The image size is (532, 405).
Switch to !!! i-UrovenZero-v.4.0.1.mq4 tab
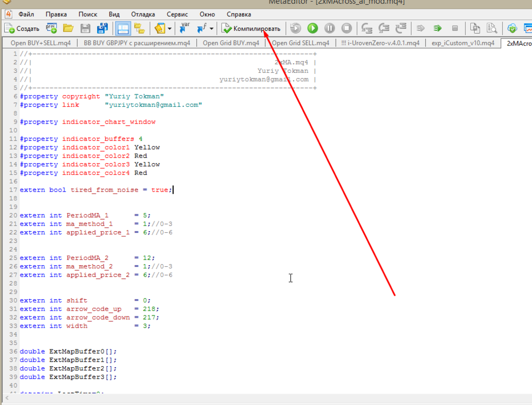tap(380, 43)
